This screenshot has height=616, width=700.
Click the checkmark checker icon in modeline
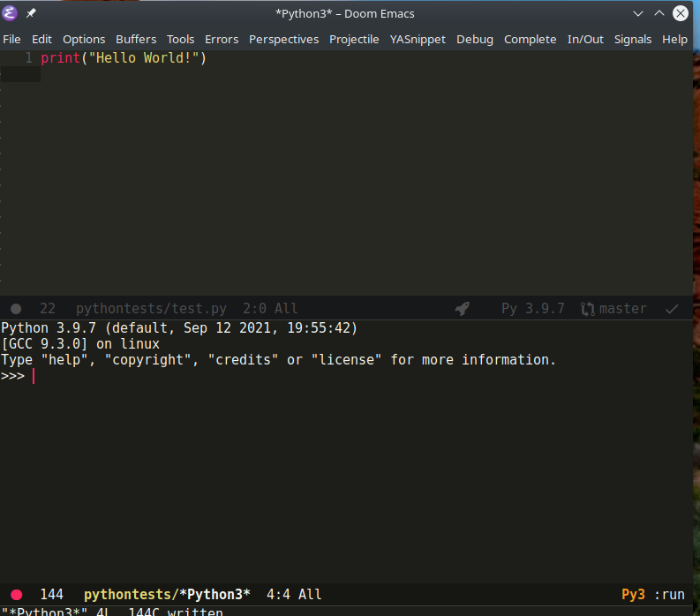point(672,309)
